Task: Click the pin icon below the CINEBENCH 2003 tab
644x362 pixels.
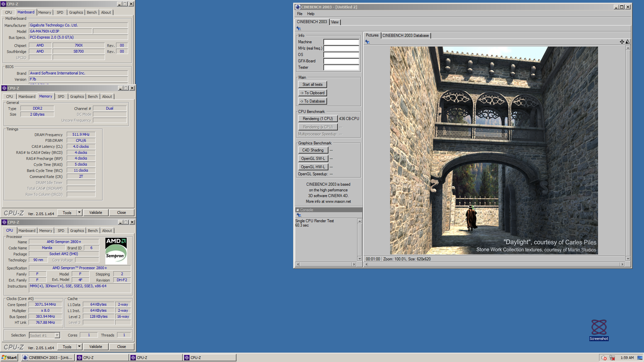Action: [x=299, y=28]
